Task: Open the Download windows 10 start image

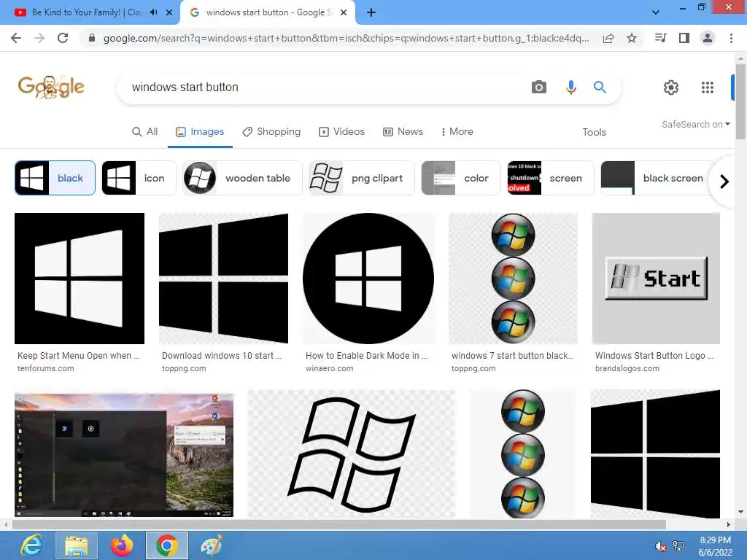Action: coord(223,279)
